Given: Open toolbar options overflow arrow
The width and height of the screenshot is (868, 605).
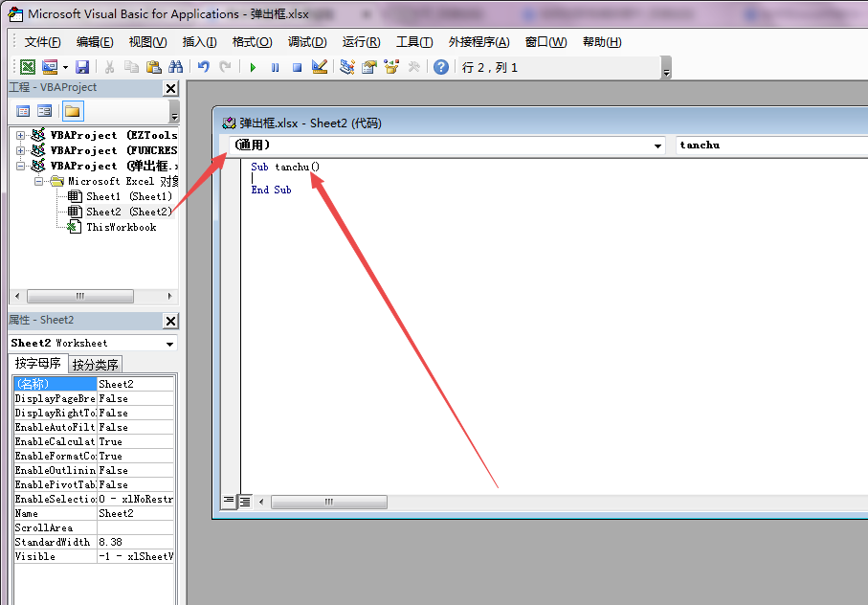Looking at the screenshot, I should [x=666, y=68].
